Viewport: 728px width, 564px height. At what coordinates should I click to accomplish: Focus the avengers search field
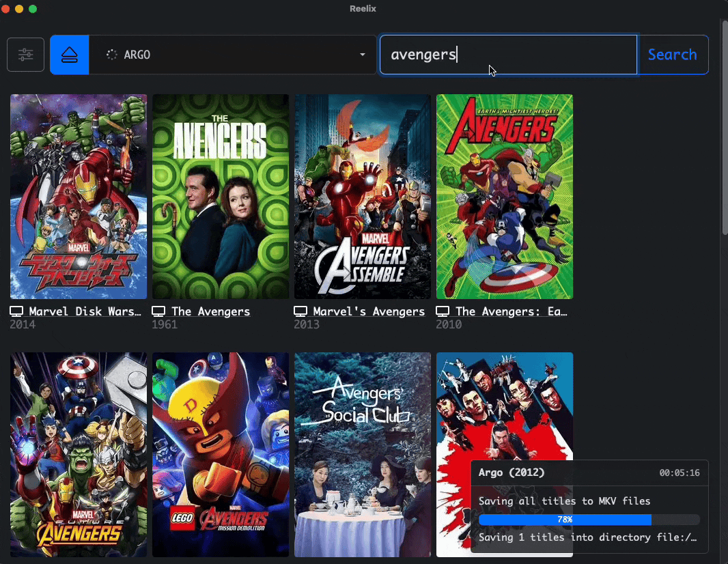508,55
